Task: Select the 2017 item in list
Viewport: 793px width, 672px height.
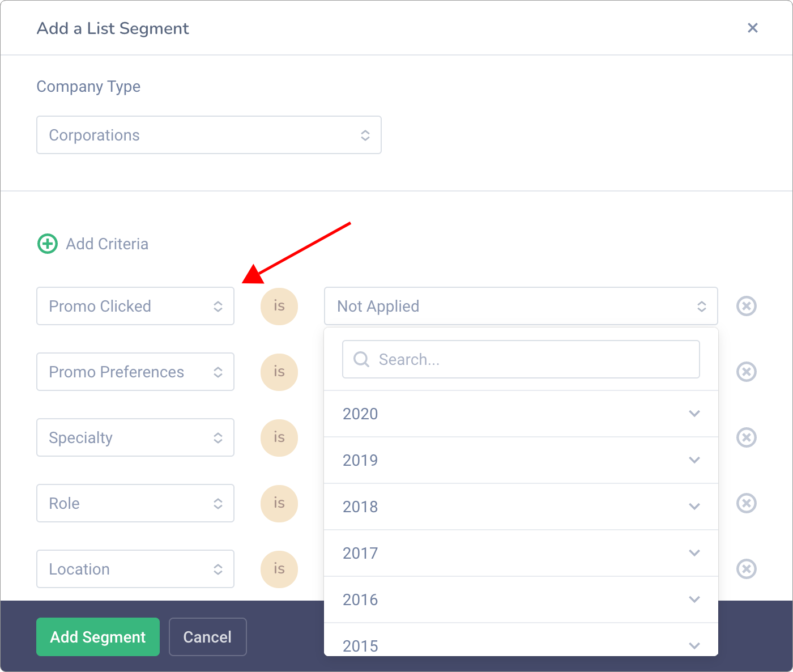Action: coord(521,553)
